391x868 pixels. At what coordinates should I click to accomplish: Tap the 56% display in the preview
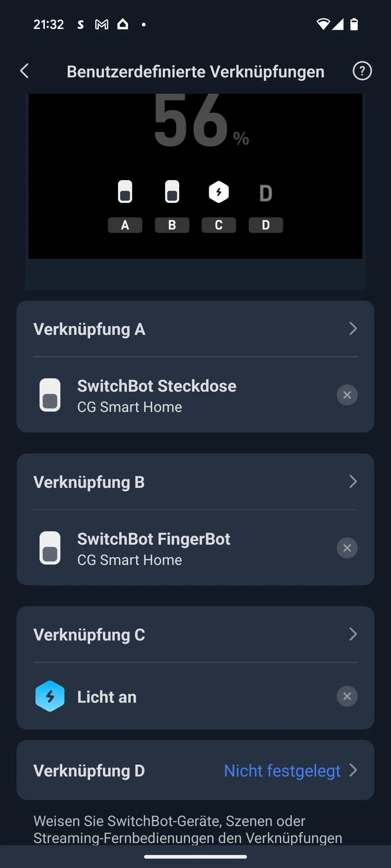(x=201, y=123)
